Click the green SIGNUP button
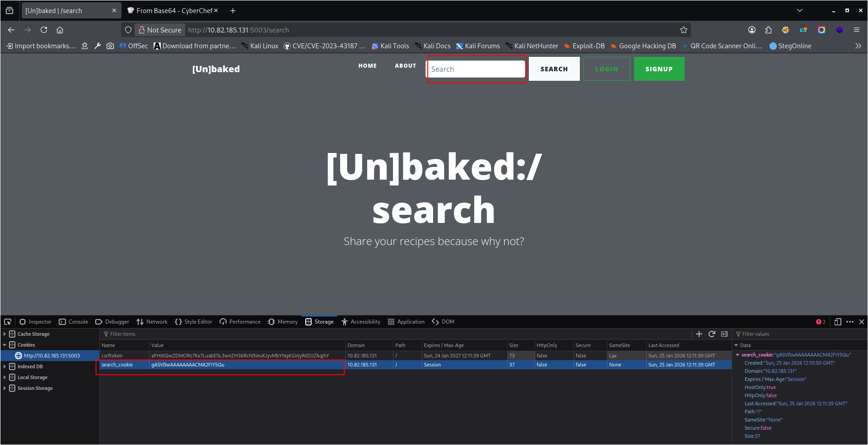This screenshot has height=445, width=868. point(659,69)
